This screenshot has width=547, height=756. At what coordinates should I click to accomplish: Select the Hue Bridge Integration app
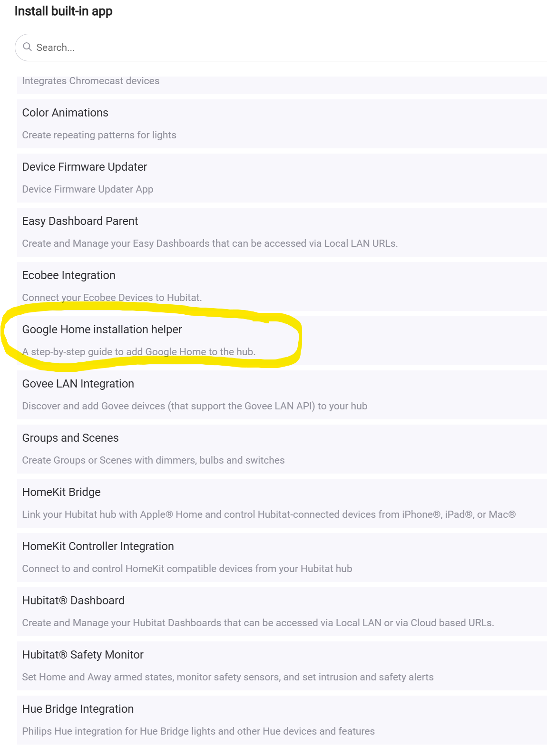(x=282, y=720)
